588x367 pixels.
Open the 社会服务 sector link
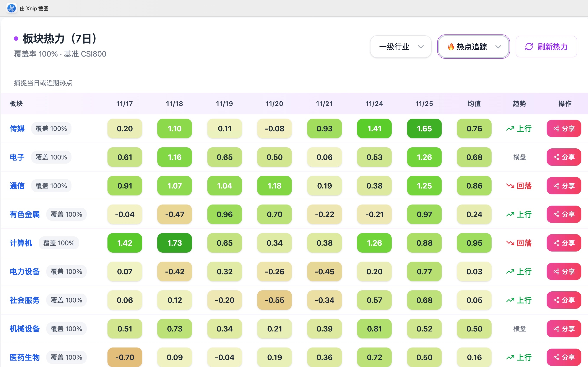(24, 300)
